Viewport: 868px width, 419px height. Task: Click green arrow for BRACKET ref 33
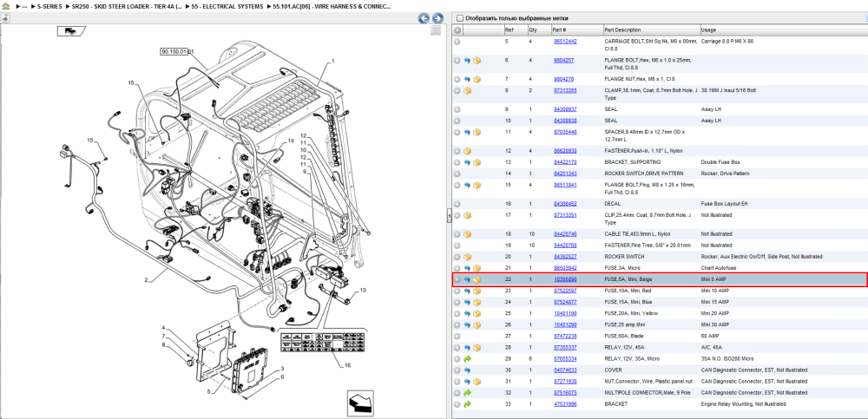[467, 404]
